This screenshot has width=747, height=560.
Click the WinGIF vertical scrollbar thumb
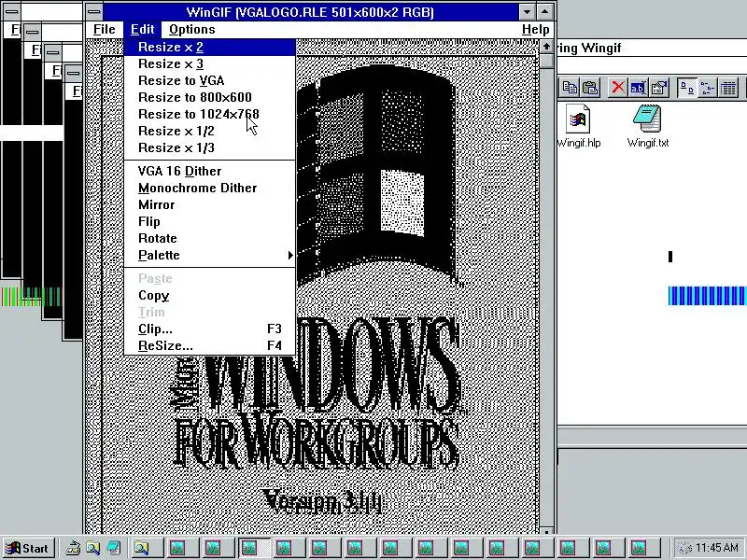pos(546,61)
